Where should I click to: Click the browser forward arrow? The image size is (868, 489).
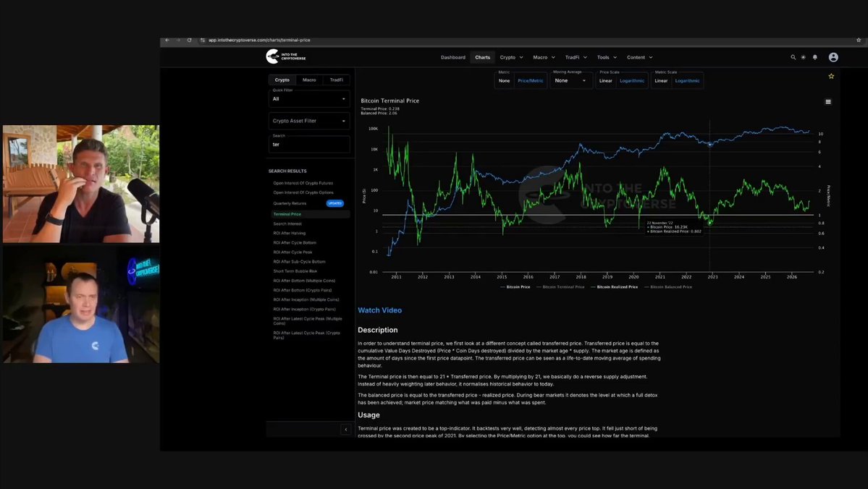[178, 40]
